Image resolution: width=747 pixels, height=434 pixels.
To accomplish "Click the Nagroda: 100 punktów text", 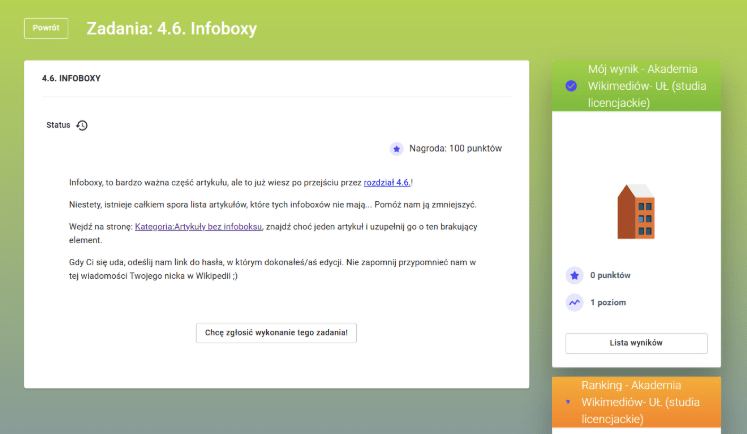I will point(455,149).
